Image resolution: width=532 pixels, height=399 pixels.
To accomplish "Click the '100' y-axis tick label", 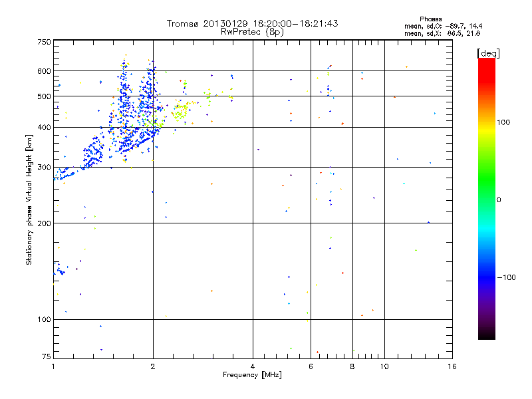I will click(x=44, y=319).
